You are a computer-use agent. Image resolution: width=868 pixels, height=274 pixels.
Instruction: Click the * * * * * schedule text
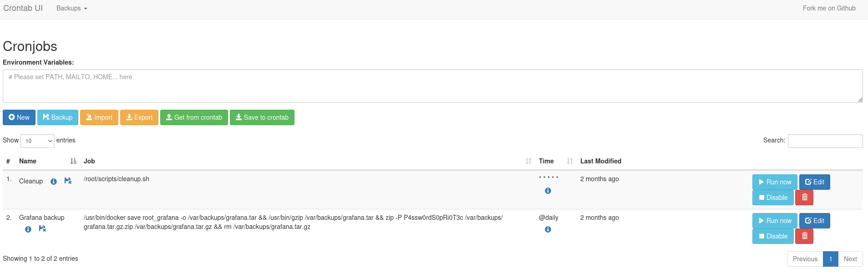point(548,178)
